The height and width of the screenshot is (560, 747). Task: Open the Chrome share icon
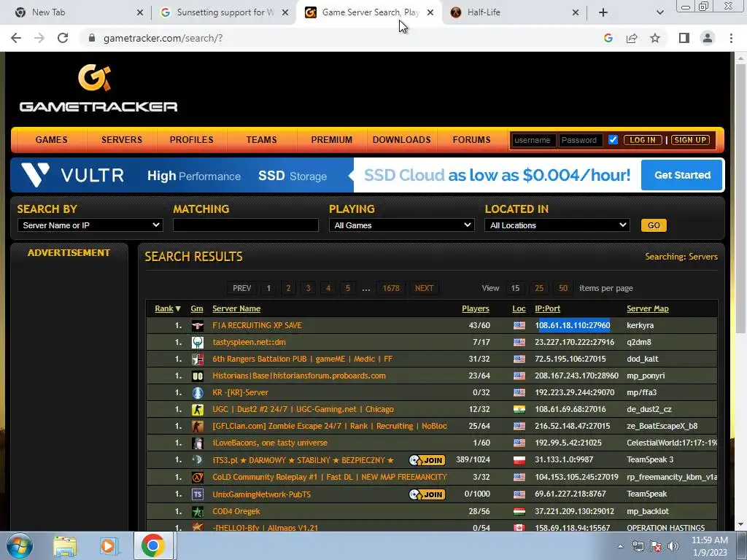632,38
